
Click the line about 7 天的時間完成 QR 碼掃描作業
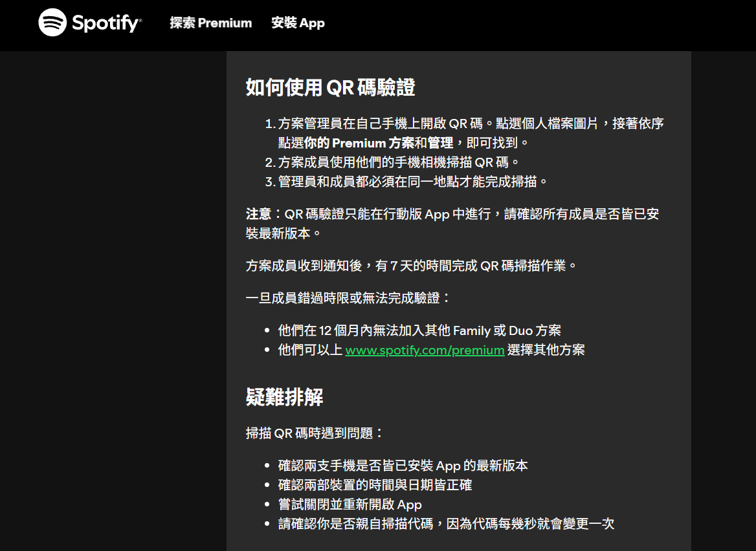pyautogui.click(x=411, y=266)
